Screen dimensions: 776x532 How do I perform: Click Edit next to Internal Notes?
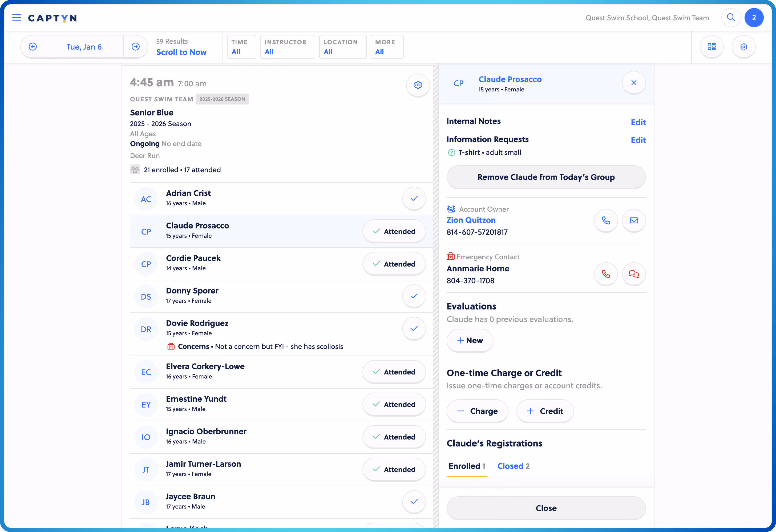point(638,122)
